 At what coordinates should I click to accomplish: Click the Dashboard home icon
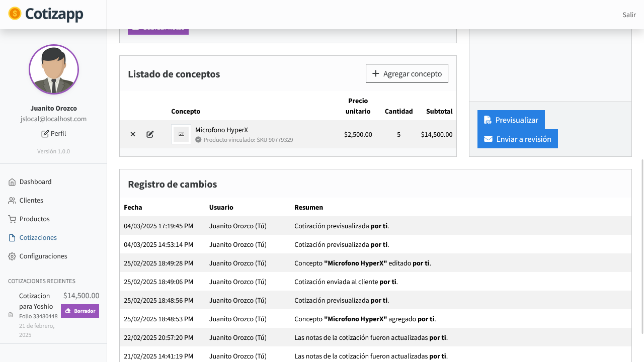(x=12, y=182)
